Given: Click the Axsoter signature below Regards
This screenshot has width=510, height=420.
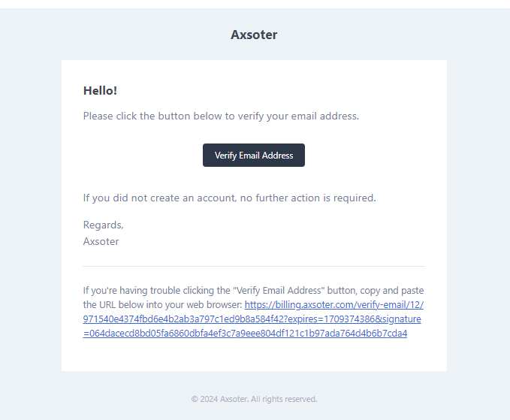Looking at the screenshot, I should [101, 241].
